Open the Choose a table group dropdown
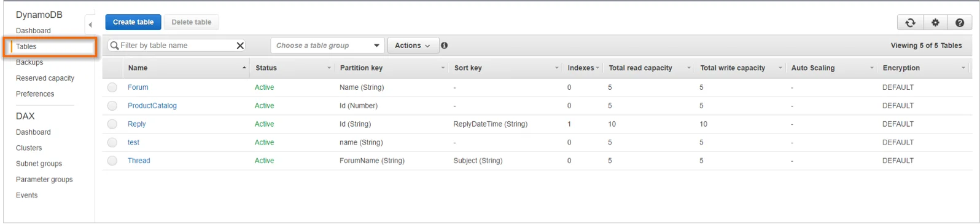This screenshot has width=980, height=224. [x=327, y=46]
